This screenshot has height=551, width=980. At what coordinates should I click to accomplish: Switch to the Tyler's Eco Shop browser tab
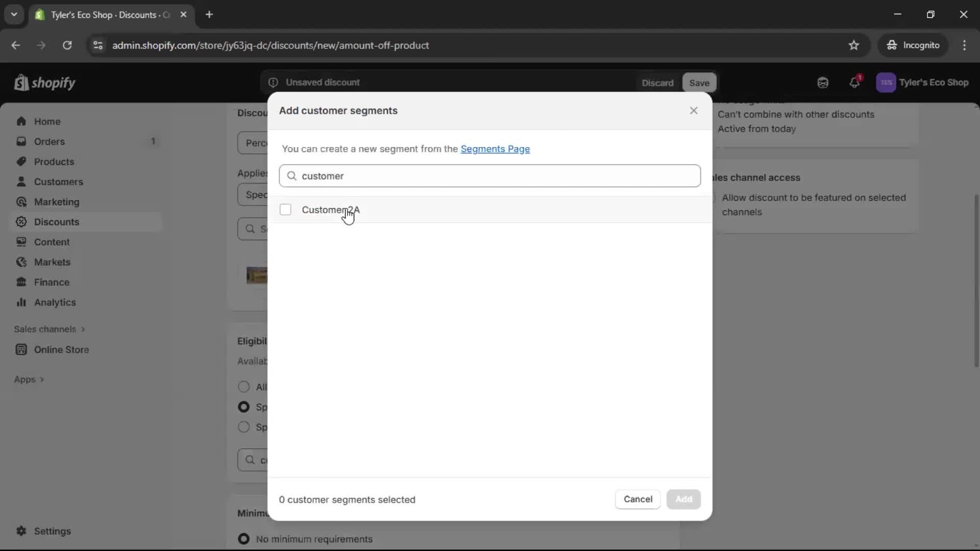(102, 15)
